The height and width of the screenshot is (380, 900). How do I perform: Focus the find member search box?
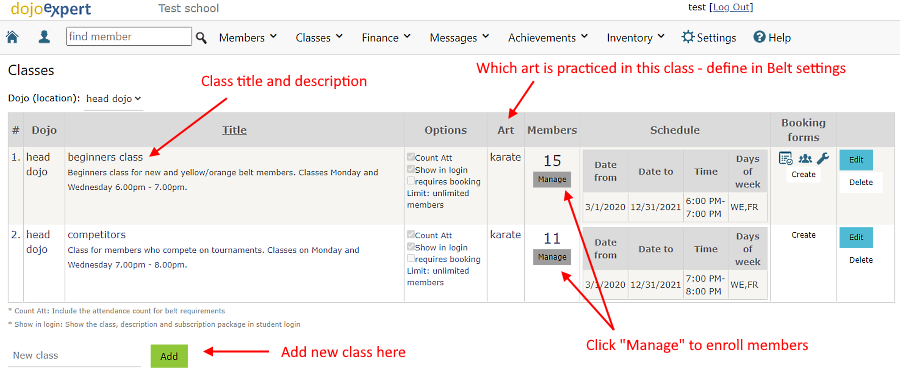129,37
